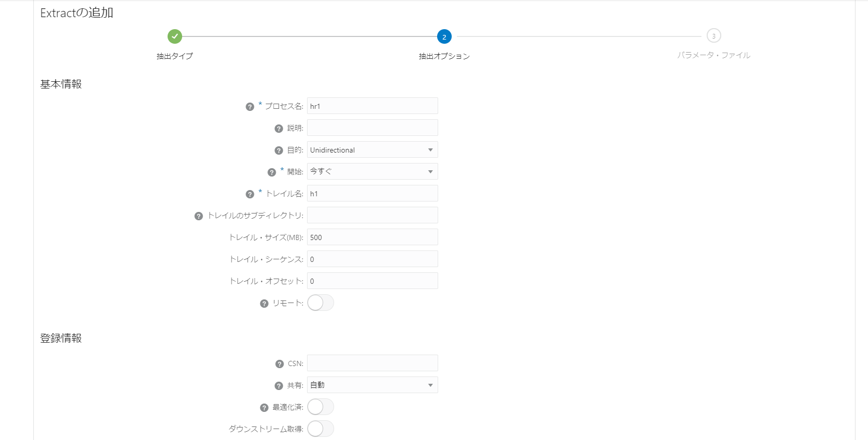Turn on the 最適化済 toggle
Image resolution: width=868 pixels, height=440 pixels.
(320, 407)
